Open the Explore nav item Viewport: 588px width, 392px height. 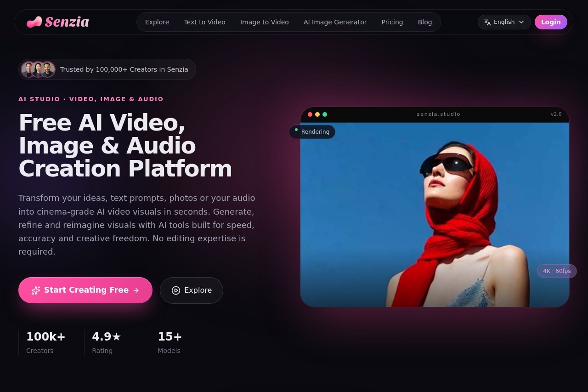click(157, 22)
